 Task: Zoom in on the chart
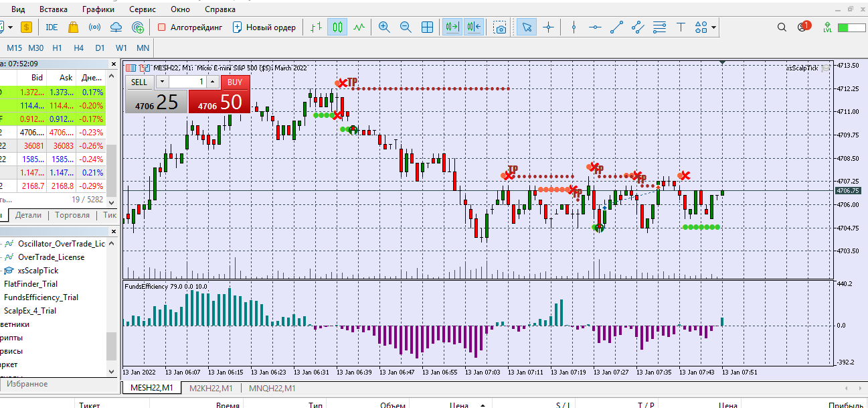384,27
